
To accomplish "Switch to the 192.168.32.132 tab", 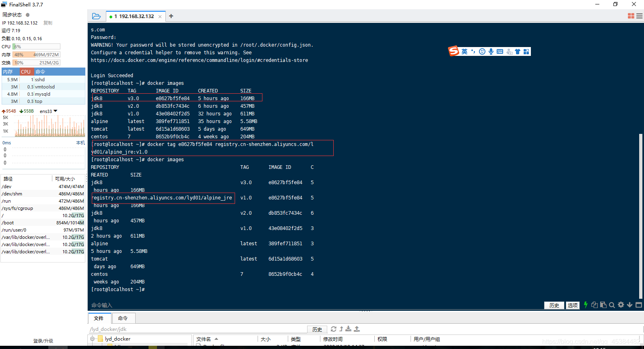I will pos(136,16).
